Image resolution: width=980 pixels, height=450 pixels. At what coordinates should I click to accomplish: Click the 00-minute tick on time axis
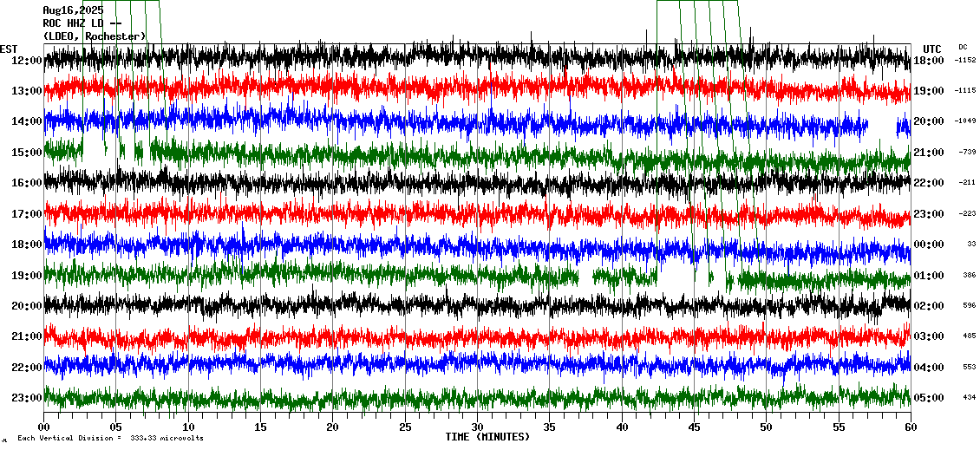pyautogui.click(x=44, y=427)
